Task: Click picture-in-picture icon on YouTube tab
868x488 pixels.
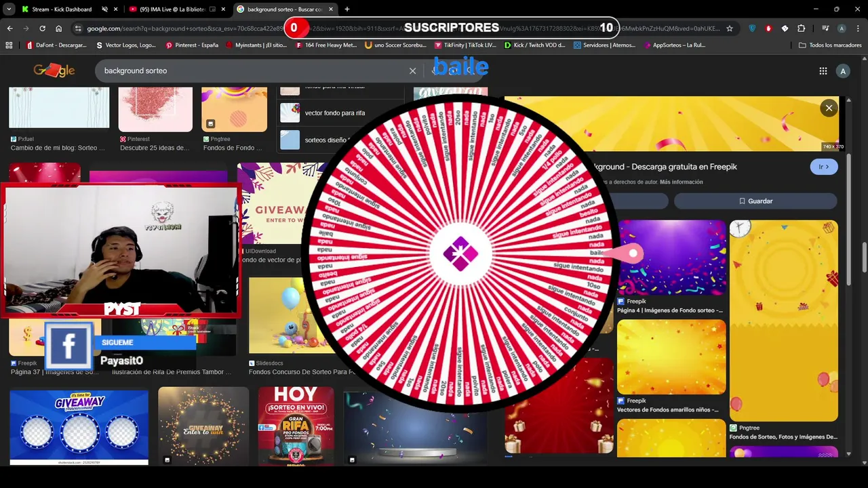Action: 213,9
